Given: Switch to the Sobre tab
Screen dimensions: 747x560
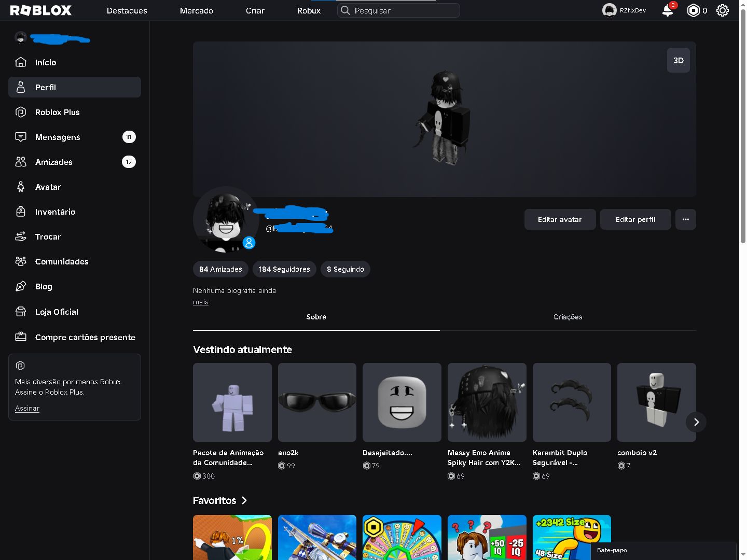Looking at the screenshot, I should point(316,317).
